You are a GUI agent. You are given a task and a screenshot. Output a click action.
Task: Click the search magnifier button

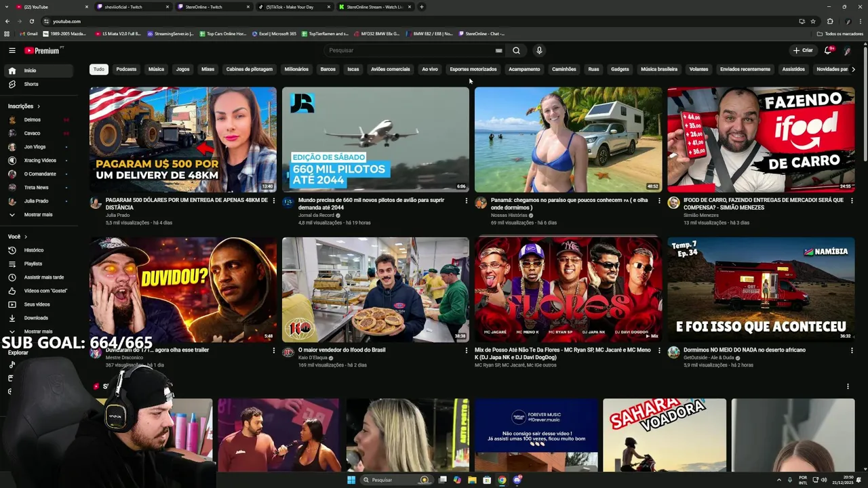516,50
